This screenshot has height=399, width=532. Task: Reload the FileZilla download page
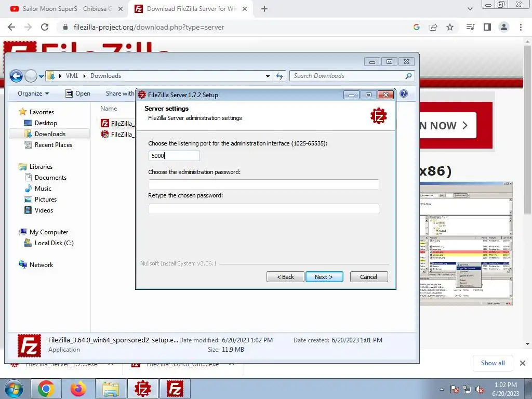[x=45, y=27]
